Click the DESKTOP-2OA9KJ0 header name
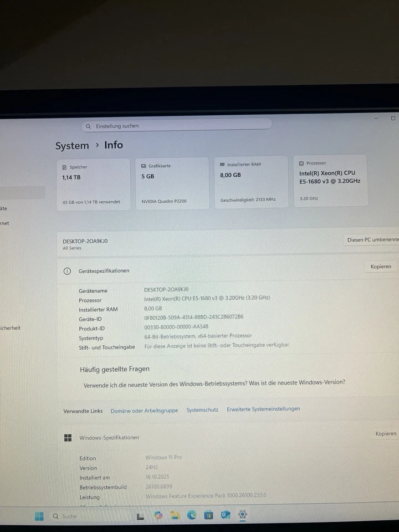The height and width of the screenshot is (532, 399). point(85,241)
